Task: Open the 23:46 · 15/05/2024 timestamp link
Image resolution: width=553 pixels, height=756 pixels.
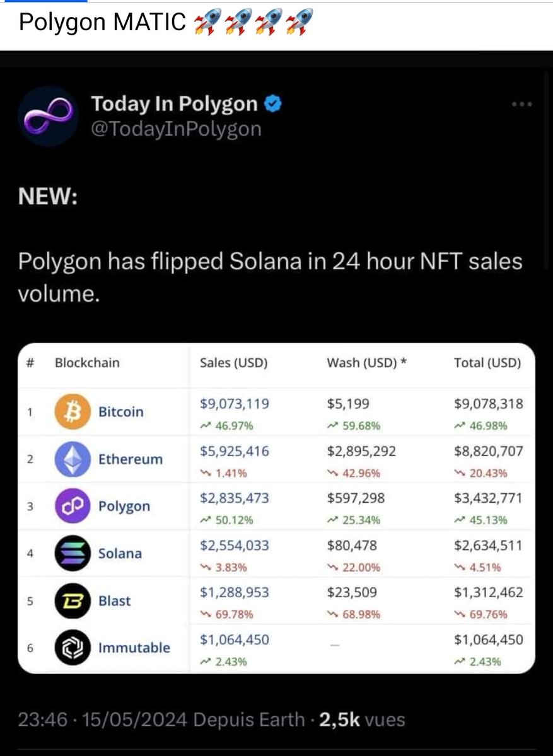Action: point(103,720)
